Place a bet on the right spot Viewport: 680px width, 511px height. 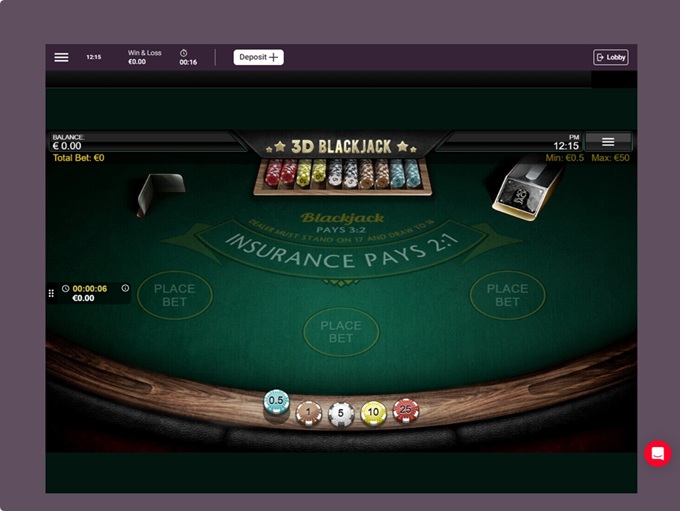[x=507, y=295]
